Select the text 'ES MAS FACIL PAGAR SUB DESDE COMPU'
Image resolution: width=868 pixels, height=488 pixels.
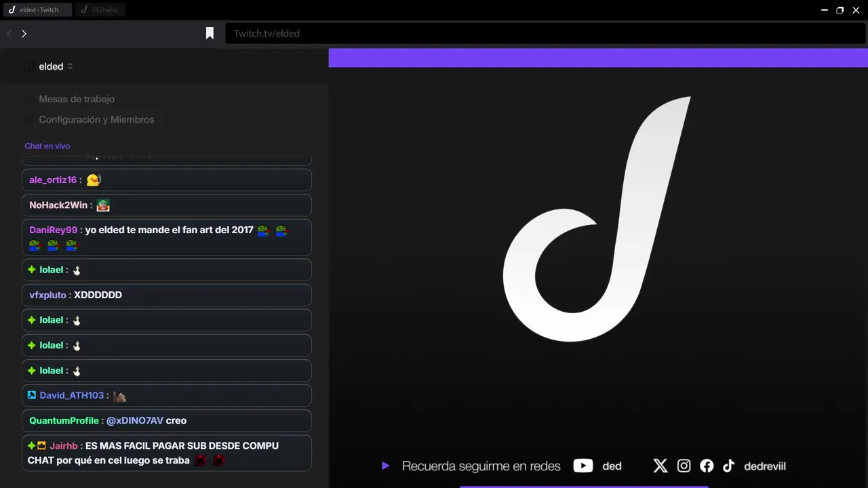pos(182,445)
